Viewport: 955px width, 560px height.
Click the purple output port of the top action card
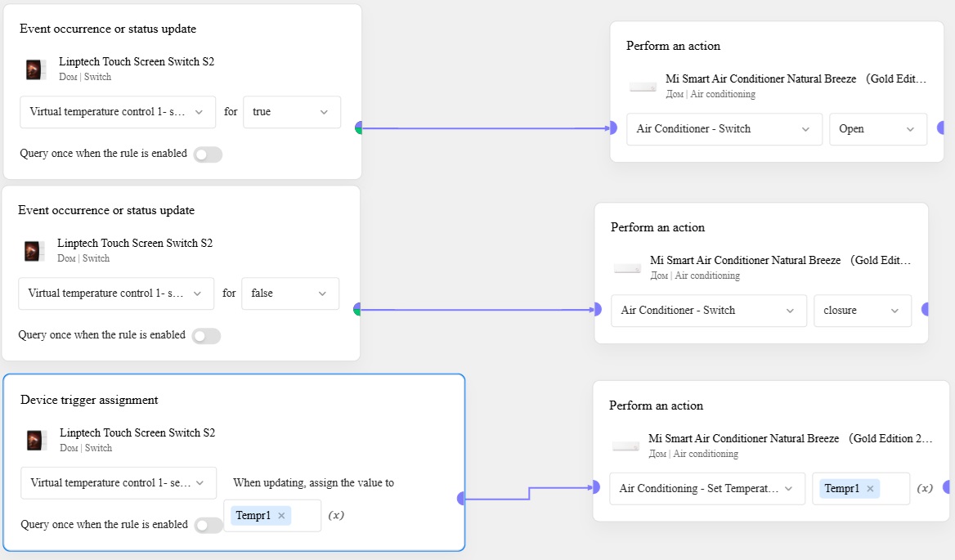pos(941,128)
